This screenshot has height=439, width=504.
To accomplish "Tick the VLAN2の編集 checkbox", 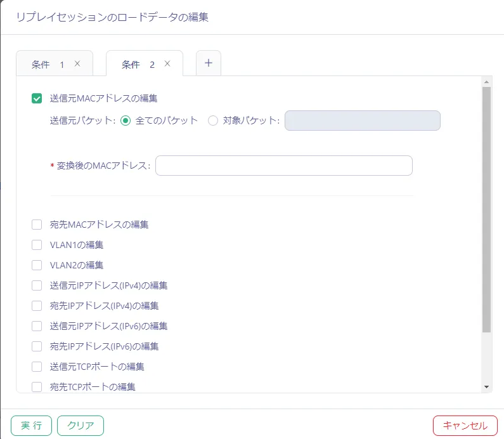I will tap(37, 265).
